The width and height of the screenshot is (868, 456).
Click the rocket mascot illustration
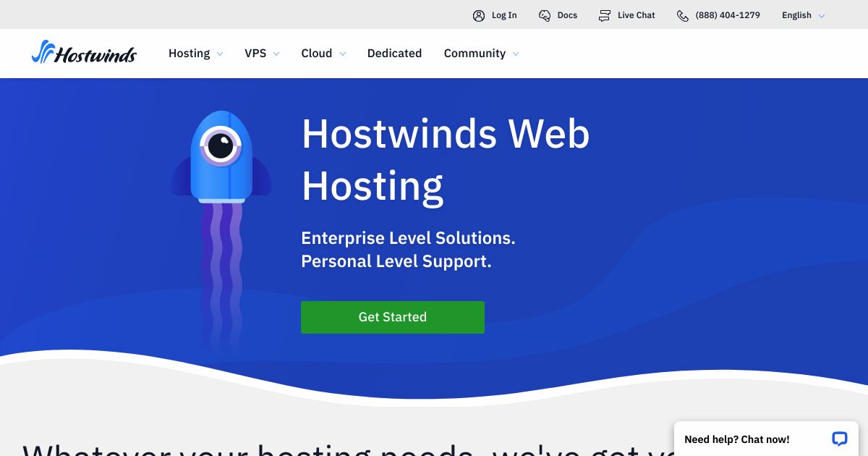click(x=221, y=156)
